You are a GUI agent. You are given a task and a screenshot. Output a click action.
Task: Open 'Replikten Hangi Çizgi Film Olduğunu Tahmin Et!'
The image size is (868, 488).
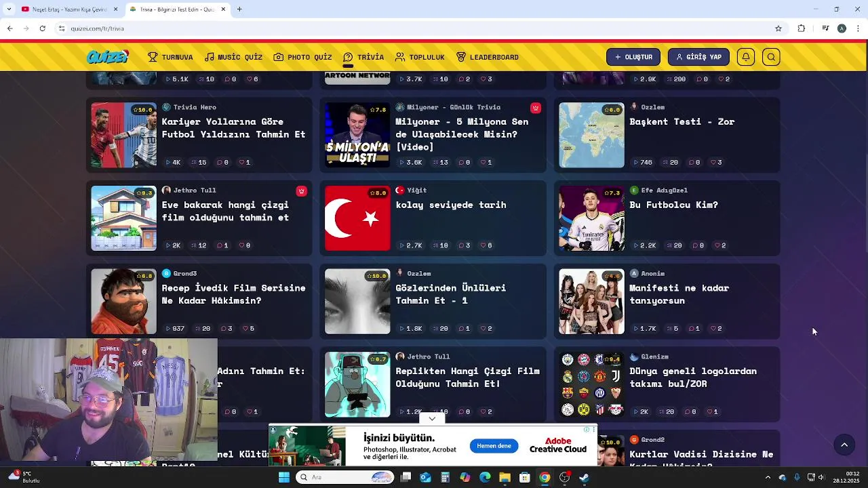(467, 377)
